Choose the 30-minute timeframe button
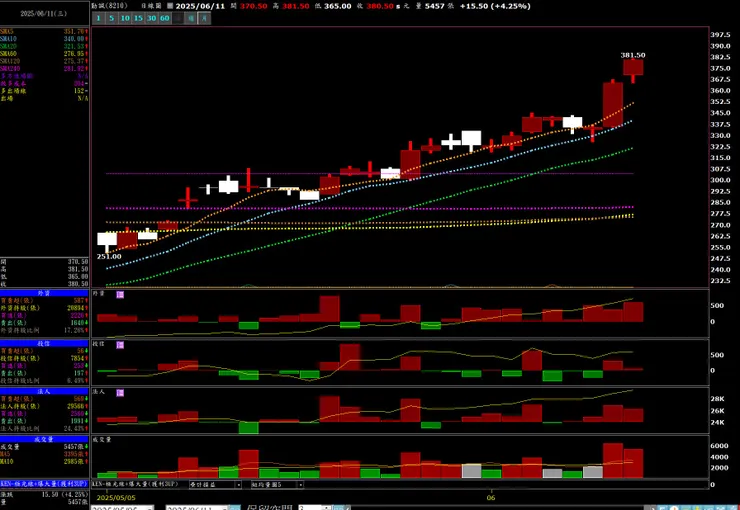Screen dimensions: 740x510 [151, 18]
